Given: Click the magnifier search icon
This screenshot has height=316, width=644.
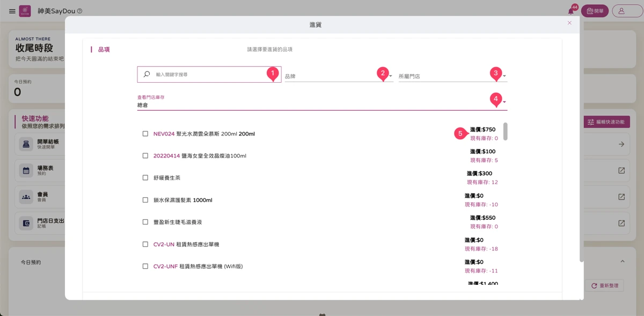Looking at the screenshot, I should coord(147,74).
